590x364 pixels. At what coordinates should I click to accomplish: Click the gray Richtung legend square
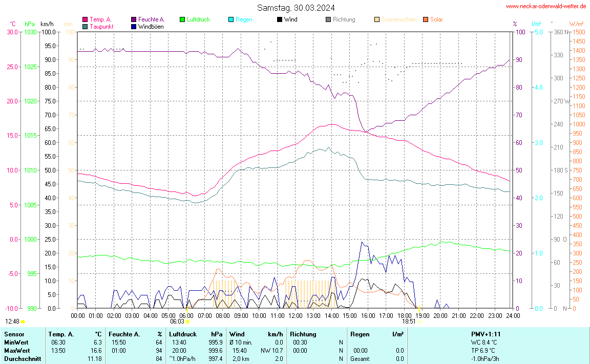click(x=328, y=19)
